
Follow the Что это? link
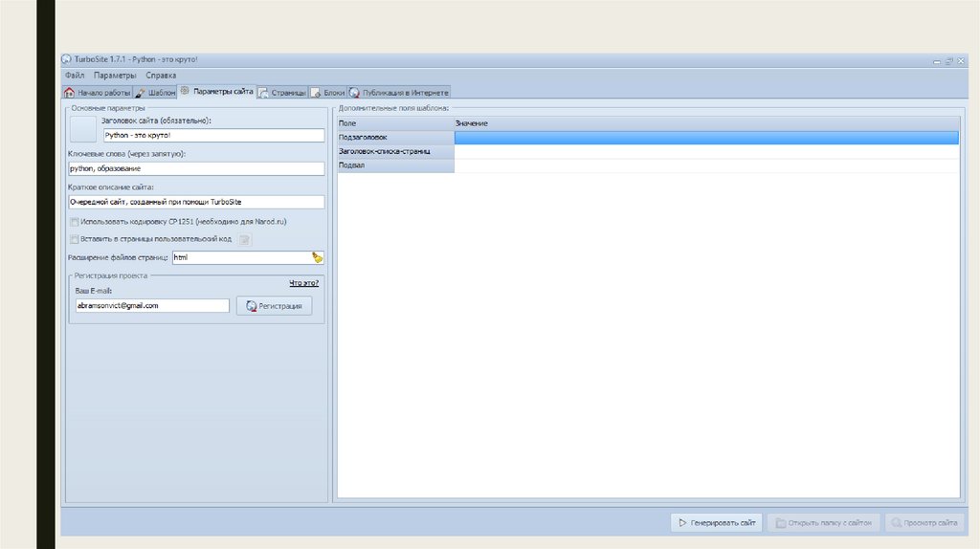click(304, 283)
